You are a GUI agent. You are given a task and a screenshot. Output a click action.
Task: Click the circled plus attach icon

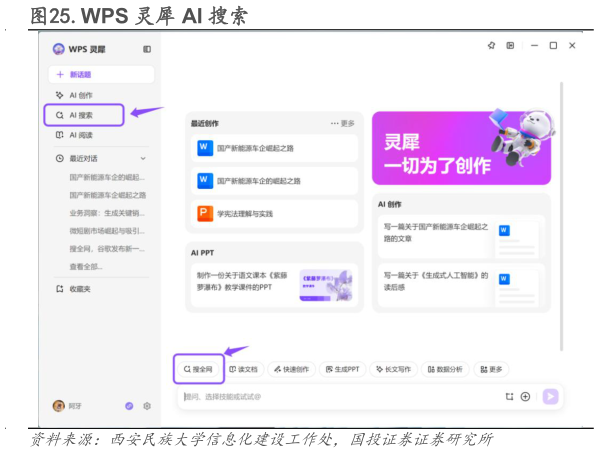pyautogui.click(x=526, y=396)
